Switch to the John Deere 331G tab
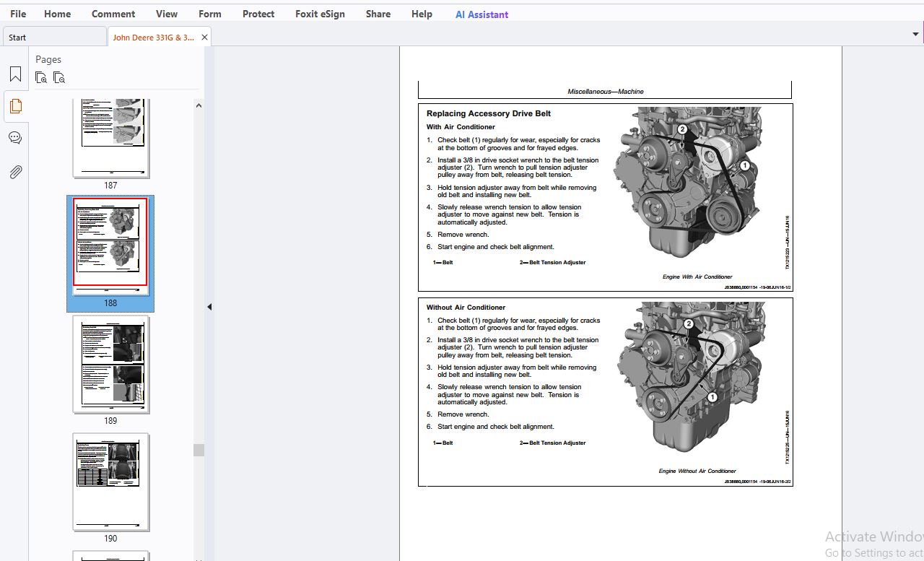The image size is (924, 561). point(153,38)
